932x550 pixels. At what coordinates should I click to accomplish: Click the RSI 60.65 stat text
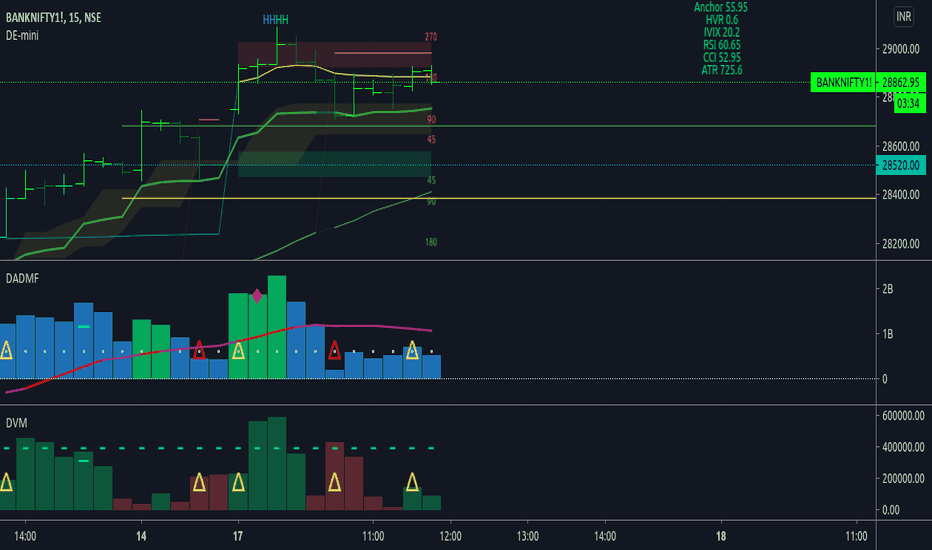click(722, 45)
